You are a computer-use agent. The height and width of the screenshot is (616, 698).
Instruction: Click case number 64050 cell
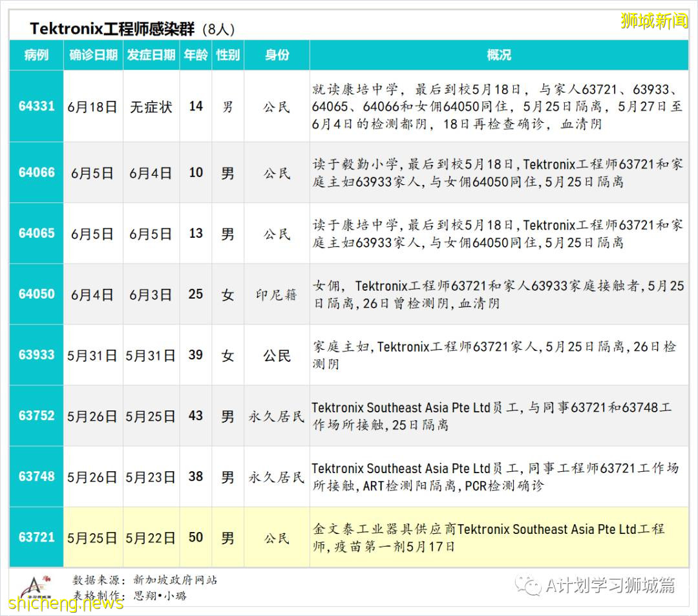[36, 294]
